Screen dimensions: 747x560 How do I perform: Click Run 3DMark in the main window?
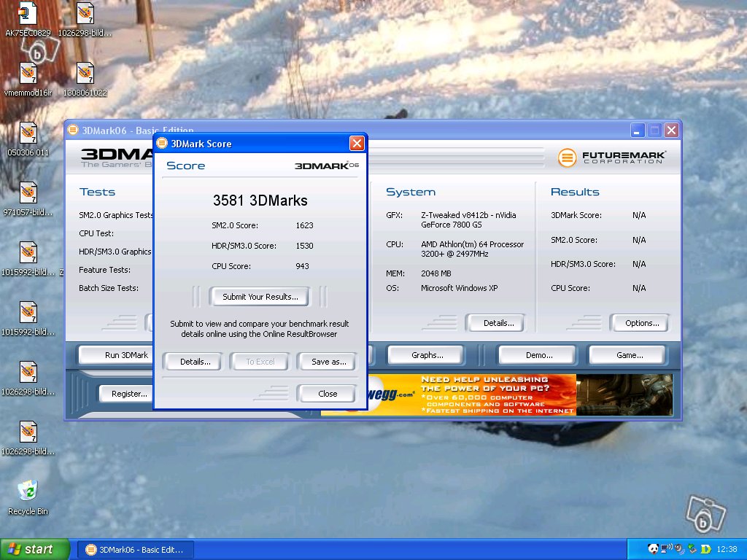pyautogui.click(x=117, y=355)
